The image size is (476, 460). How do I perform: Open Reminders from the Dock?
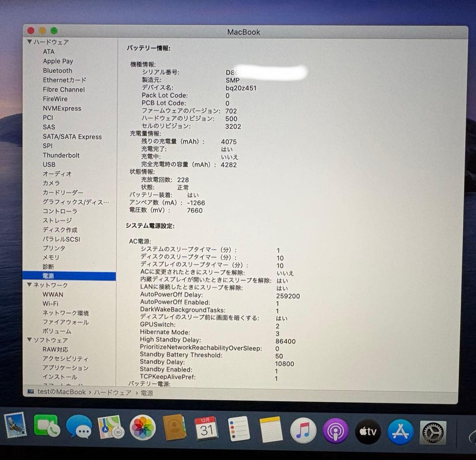pos(239,430)
